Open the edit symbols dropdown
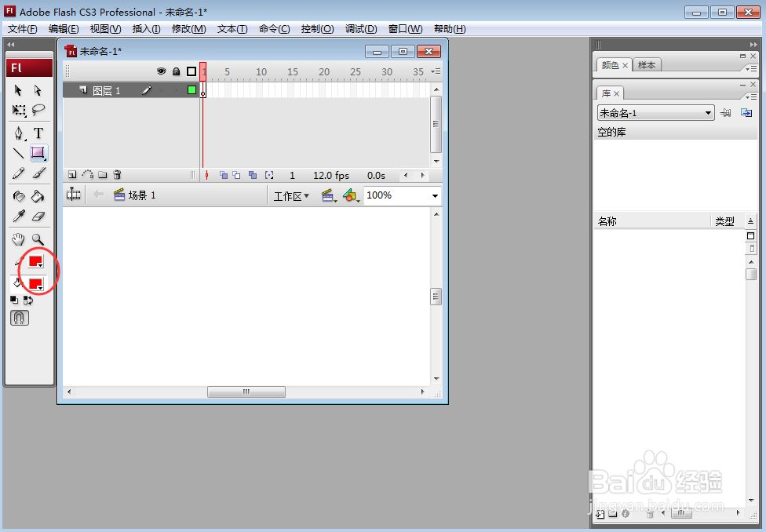 tap(352, 196)
